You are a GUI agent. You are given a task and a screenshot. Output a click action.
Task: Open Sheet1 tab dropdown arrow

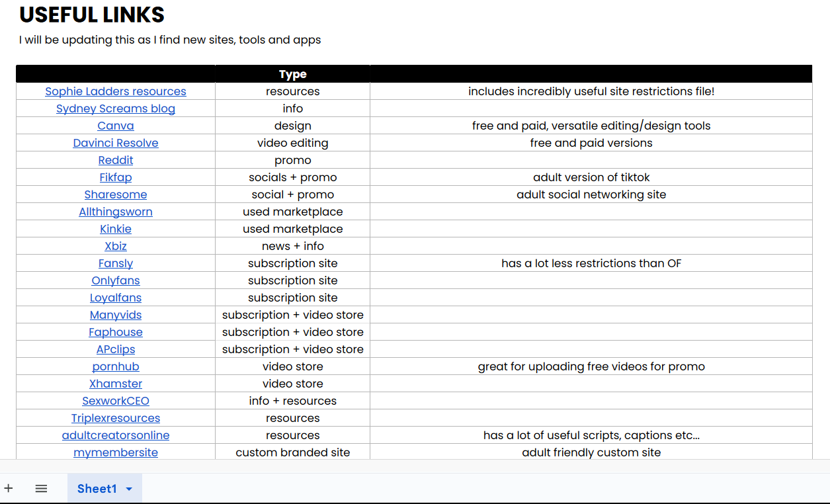click(x=129, y=489)
